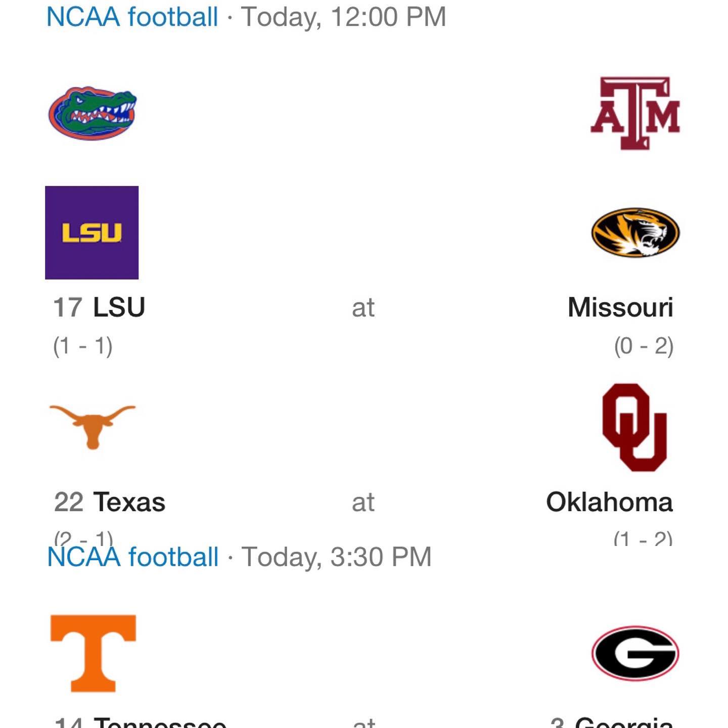Select the 22 Texas team name
Viewport: 728px width, 728px height.
point(110,502)
